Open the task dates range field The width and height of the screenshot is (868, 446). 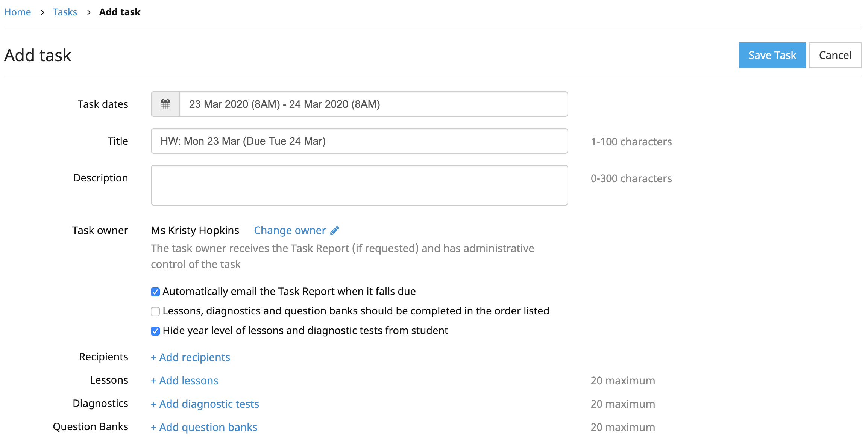(x=373, y=104)
